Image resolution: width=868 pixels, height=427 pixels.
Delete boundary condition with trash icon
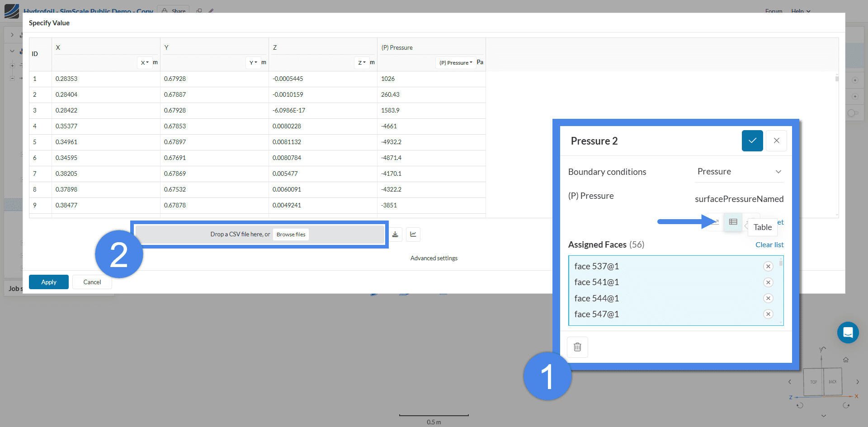577,347
